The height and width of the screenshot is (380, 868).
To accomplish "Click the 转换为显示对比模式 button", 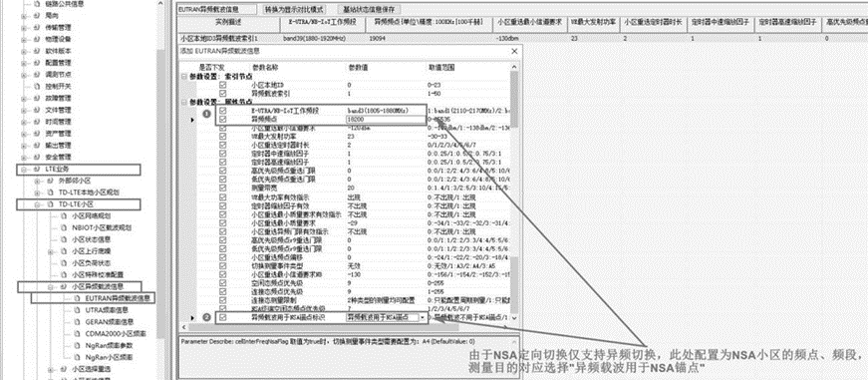I will [x=294, y=9].
